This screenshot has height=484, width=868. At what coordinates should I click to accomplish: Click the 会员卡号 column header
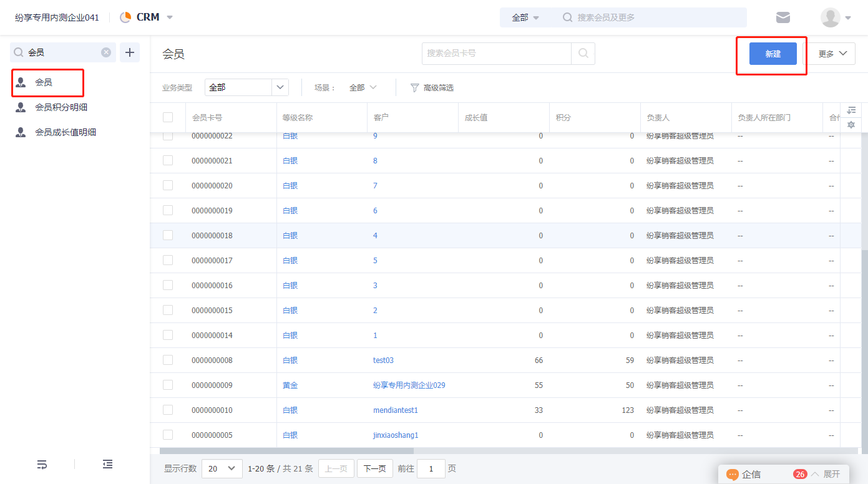(x=207, y=117)
